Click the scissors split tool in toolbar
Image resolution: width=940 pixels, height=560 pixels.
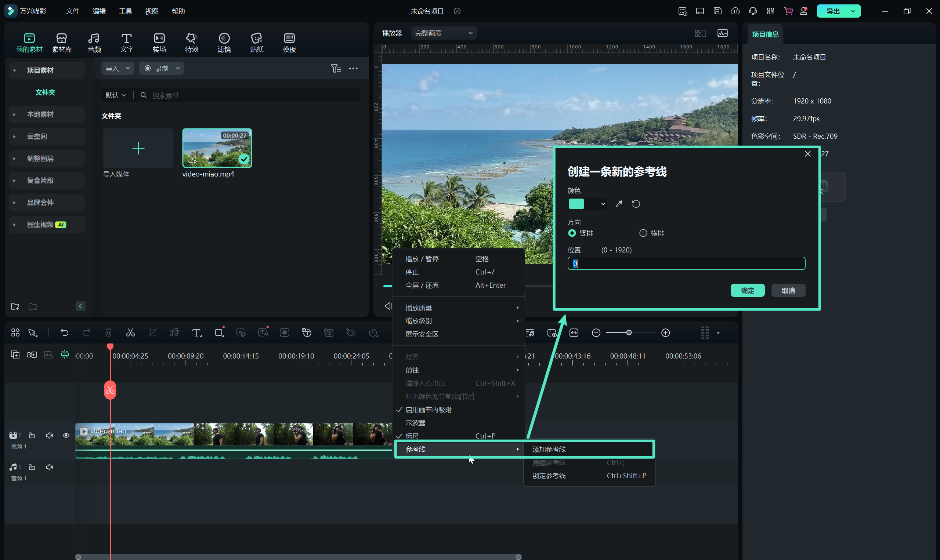(130, 332)
